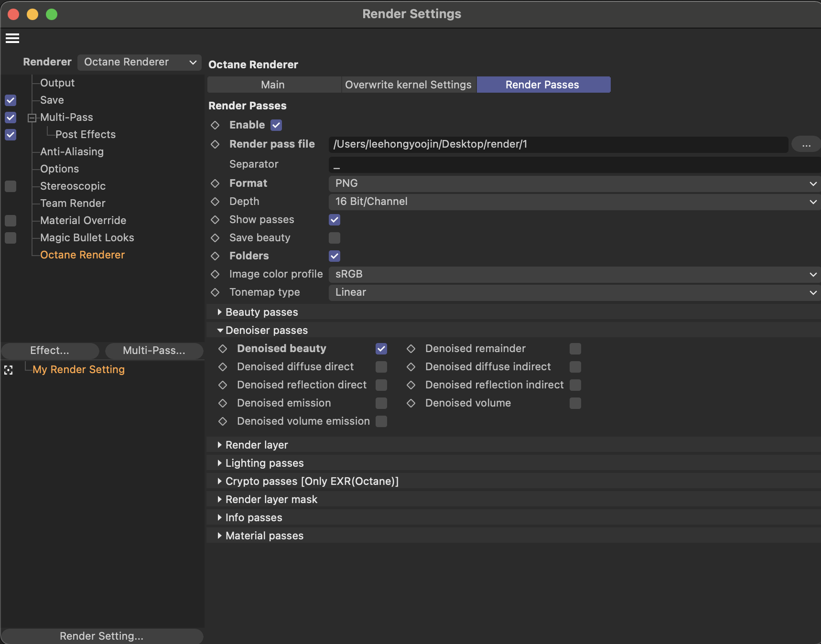This screenshot has width=821, height=644.
Task: Click keyframe diamond beside Folders
Action: [x=215, y=256]
